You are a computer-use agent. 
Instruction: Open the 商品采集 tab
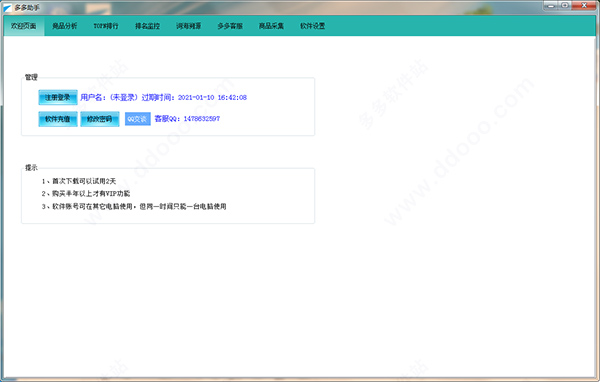pos(271,26)
